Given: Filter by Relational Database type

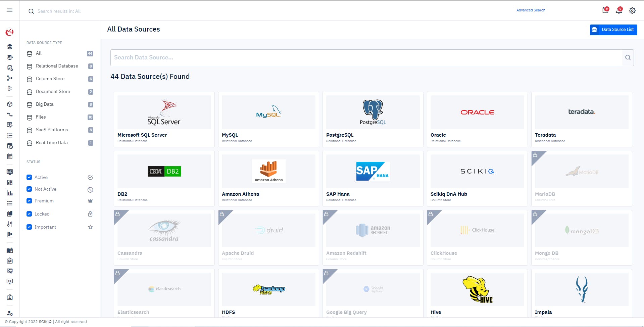Looking at the screenshot, I should click(60, 66).
